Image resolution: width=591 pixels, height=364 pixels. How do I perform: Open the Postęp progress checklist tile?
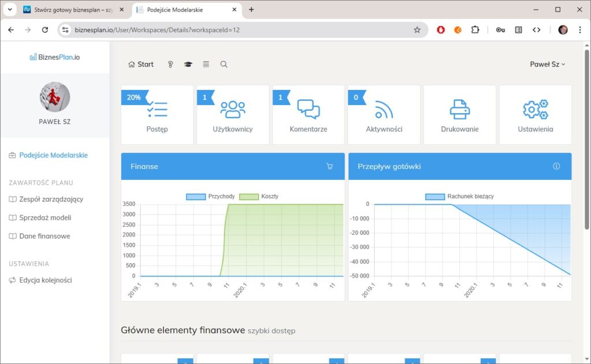(x=157, y=115)
